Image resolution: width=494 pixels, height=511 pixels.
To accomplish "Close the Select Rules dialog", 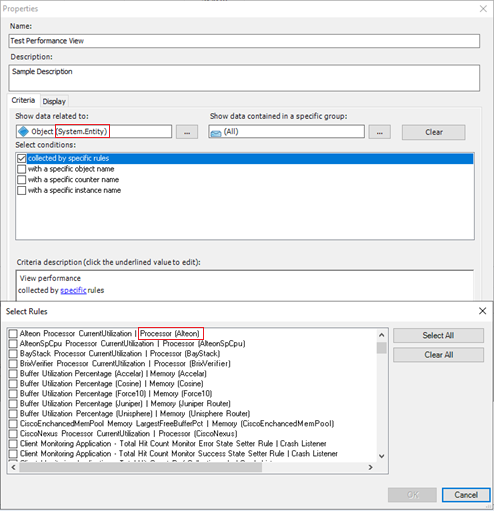I will 482,311.
